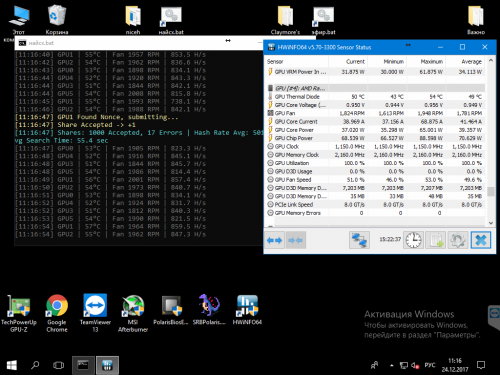This screenshot has height=375, width=500.
Task: Select the GPU Core Current row
Action: pyautogui.click(x=375, y=122)
